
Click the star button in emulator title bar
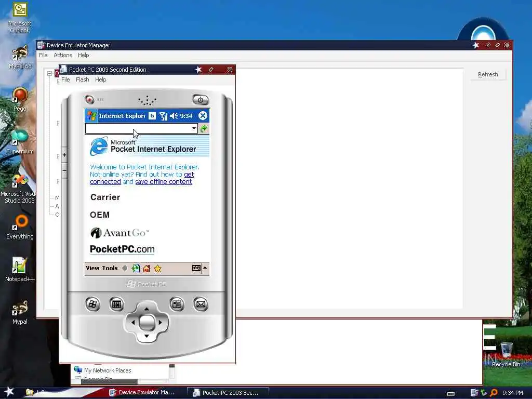pos(198,70)
